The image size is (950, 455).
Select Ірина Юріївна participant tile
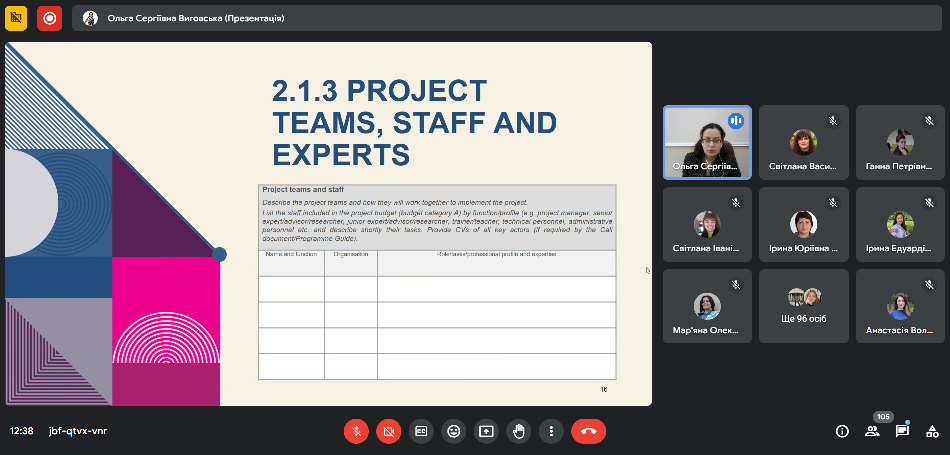(x=803, y=224)
